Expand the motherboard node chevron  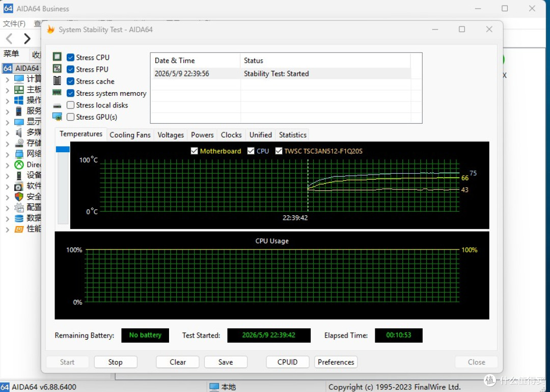pos(7,90)
